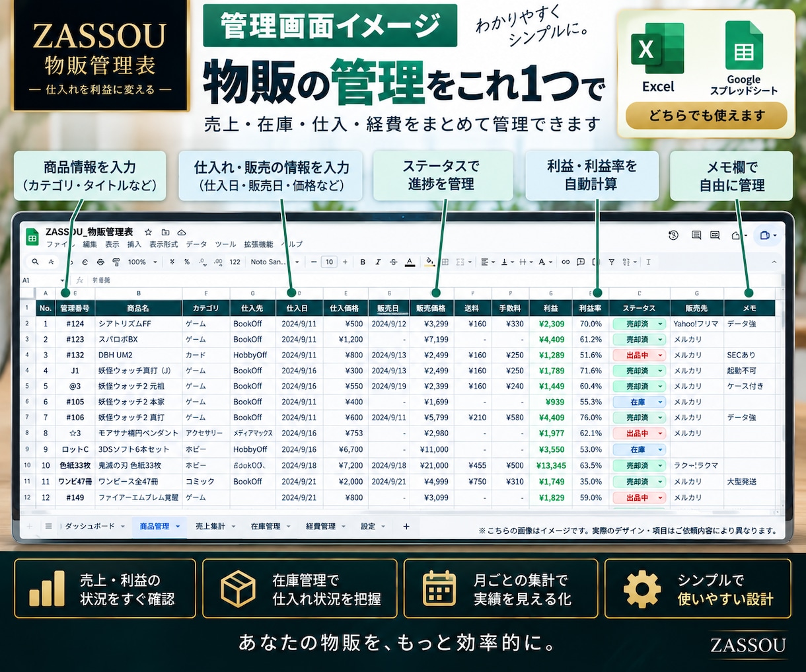806x672 pixels.
Task: Check cloud save status icon
Action: (x=181, y=232)
